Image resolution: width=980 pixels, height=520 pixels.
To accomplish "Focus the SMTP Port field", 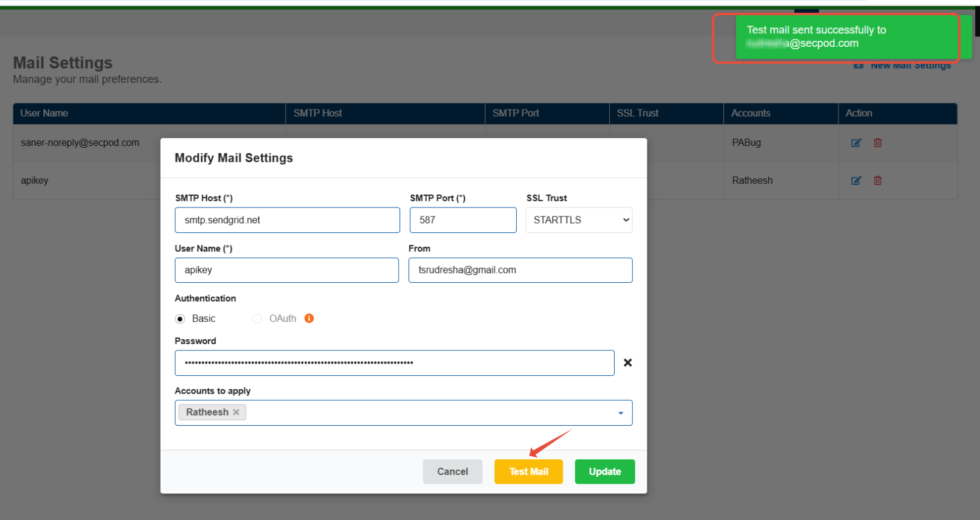I will tap(463, 220).
